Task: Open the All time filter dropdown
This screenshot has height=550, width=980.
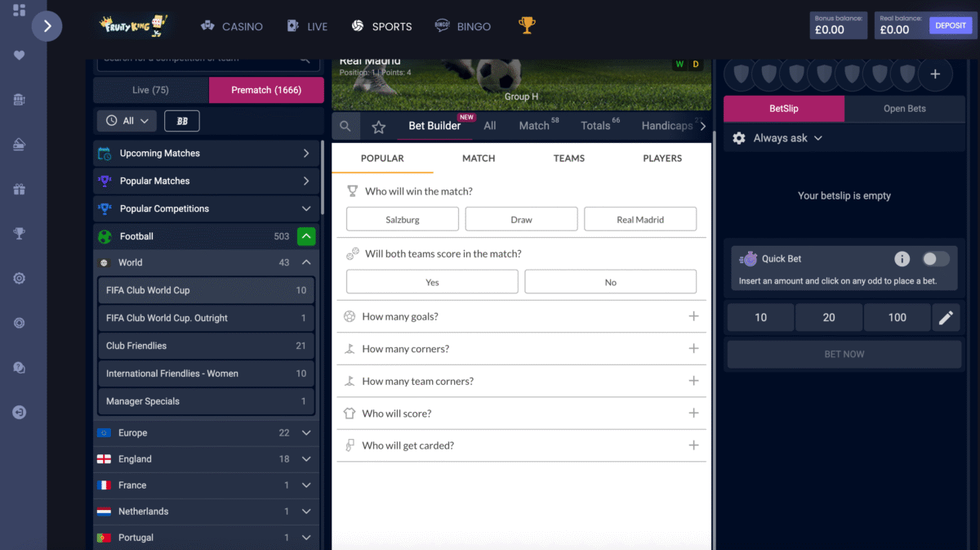Action: [x=127, y=121]
